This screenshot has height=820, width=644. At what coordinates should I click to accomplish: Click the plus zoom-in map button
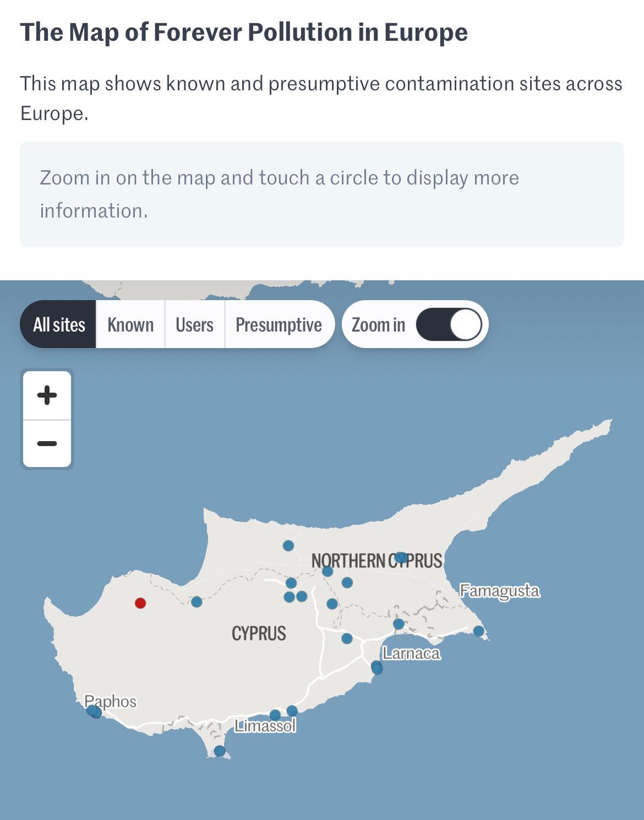click(47, 395)
